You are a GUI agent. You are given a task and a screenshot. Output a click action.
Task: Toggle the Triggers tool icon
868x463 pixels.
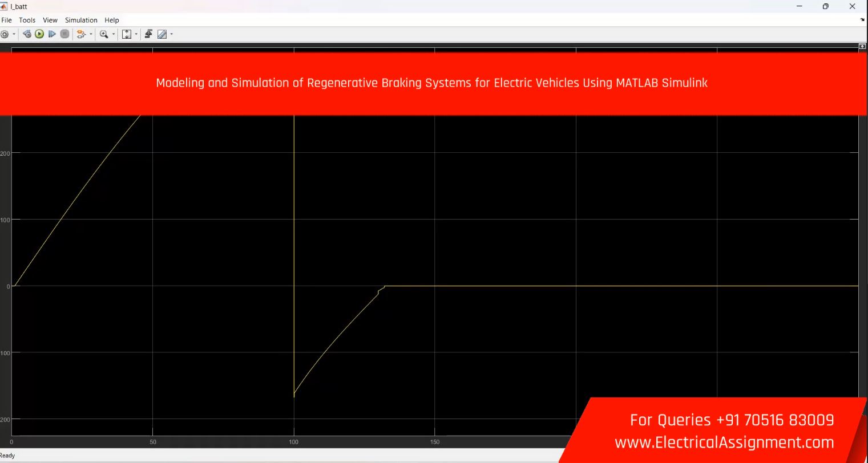point(148,34)
